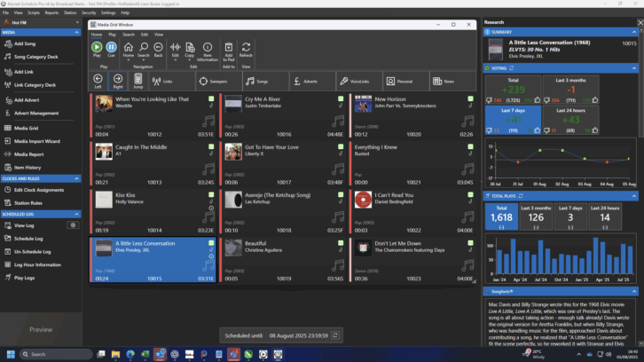Refresh the media grid view
Screen dimensions: 644x362
point(246,48)
